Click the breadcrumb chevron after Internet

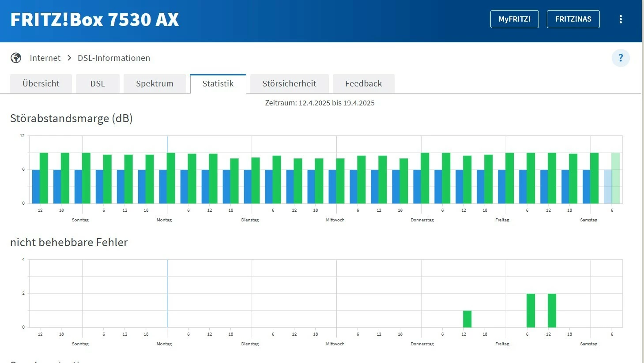point(69,58)
